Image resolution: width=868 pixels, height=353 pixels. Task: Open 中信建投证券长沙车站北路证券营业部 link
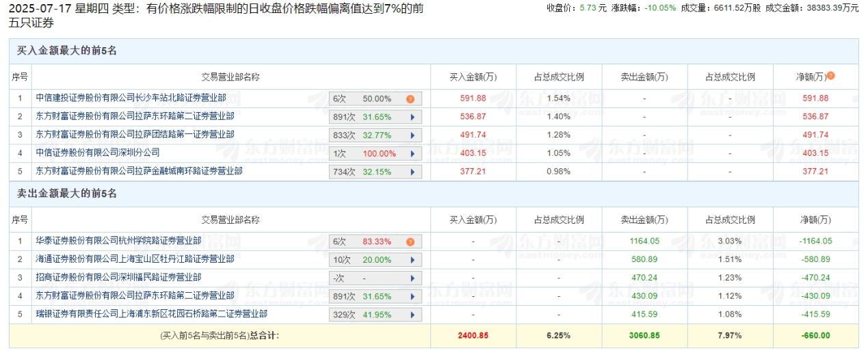coord(131,99)
